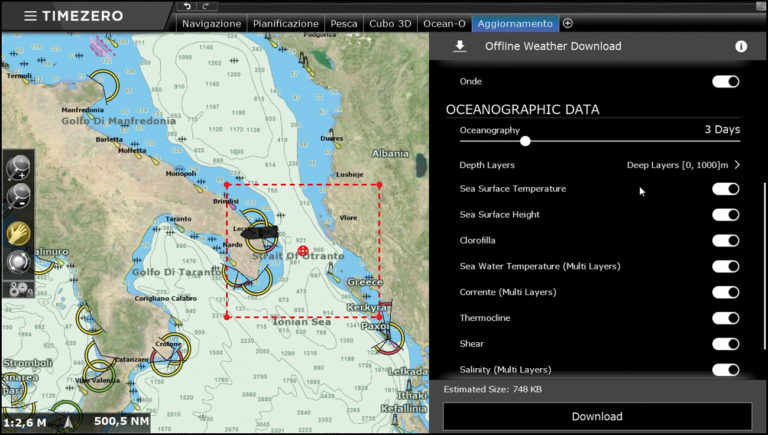768x435 pixels.
Task: Open the map scale 1:2,6 M selector
Action: 25,422
